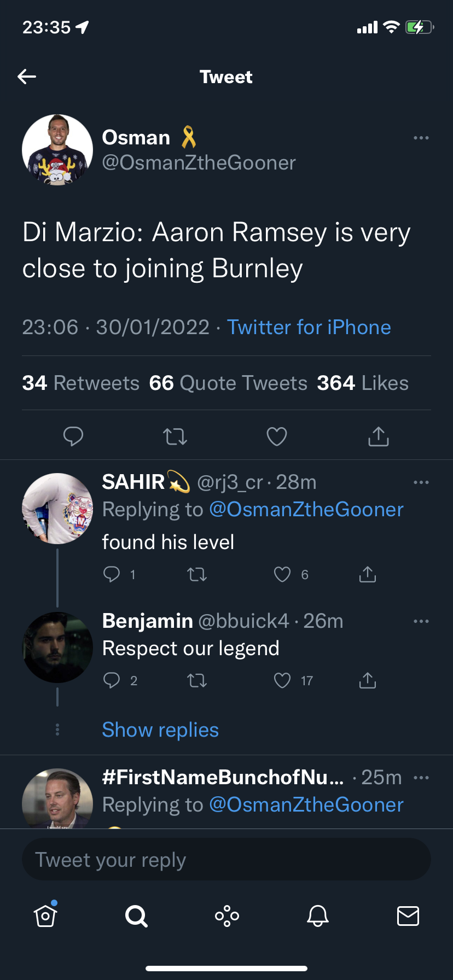This screenshot has height=980, width=453.
Task: Expand hidden replies with Show replies
Action: pyautogui.click(x=160, y=730)
